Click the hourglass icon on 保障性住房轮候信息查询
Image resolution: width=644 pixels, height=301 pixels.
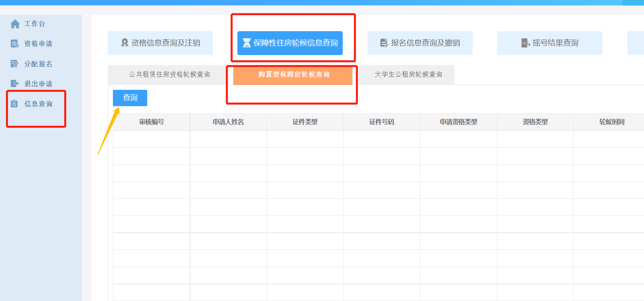247,43
